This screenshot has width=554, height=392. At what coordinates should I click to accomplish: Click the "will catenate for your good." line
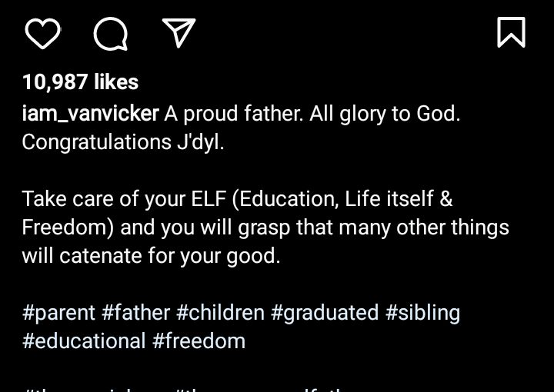coord(151,256)
